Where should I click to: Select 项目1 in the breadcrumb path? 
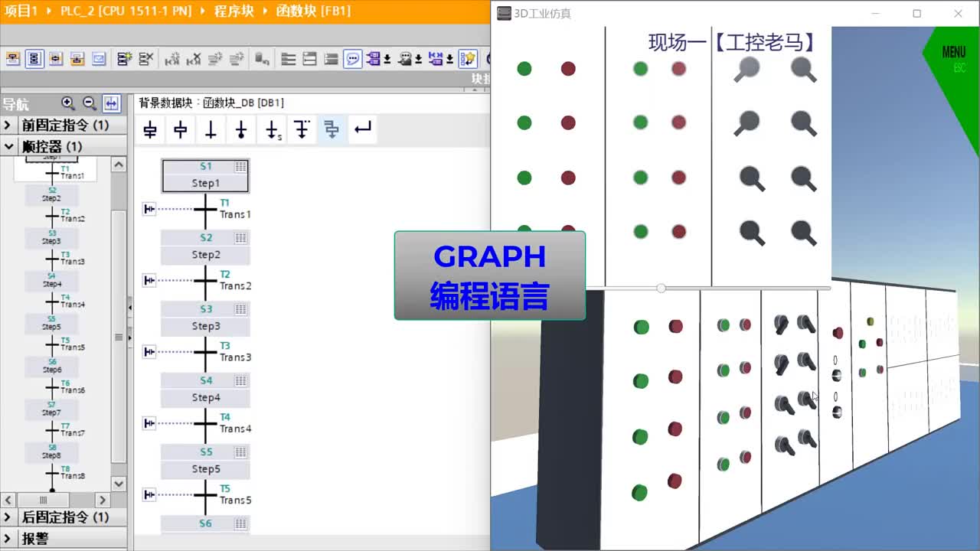(21, 11)
